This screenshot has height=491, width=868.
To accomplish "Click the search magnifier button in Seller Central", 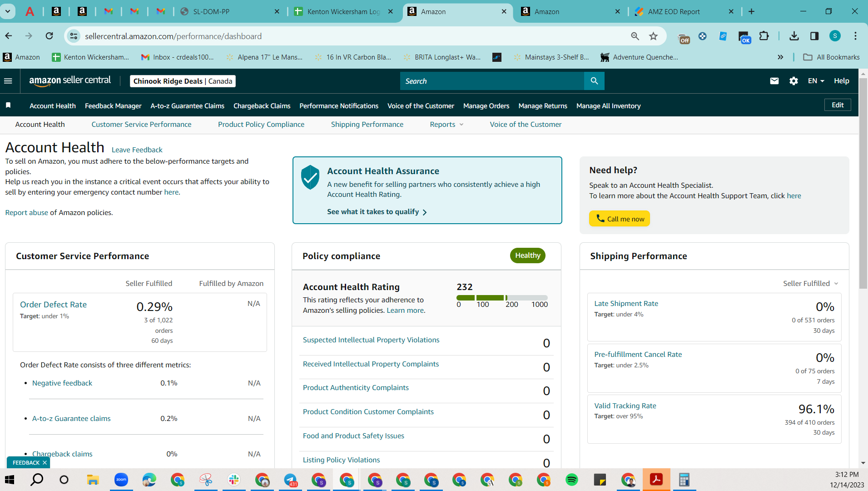I will 594,81.
